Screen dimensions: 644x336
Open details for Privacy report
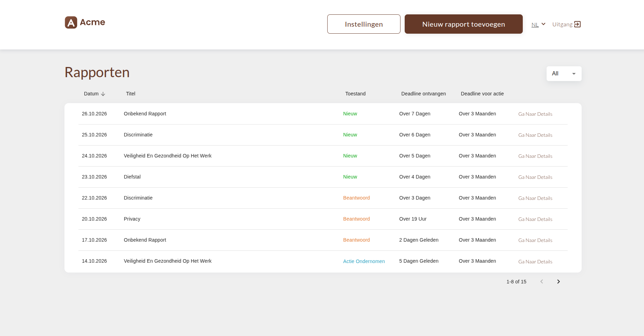(x=535, y=219)
